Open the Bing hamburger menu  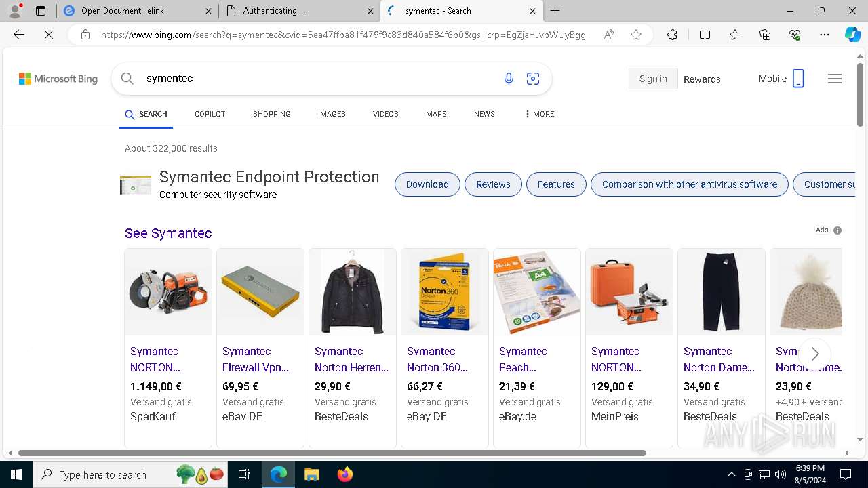[x=835, y=79]
